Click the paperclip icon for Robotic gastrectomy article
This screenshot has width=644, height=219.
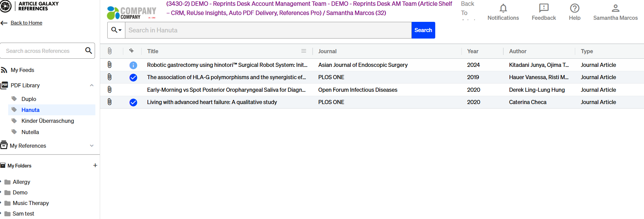pyautogui.click(x=110, y=65)
